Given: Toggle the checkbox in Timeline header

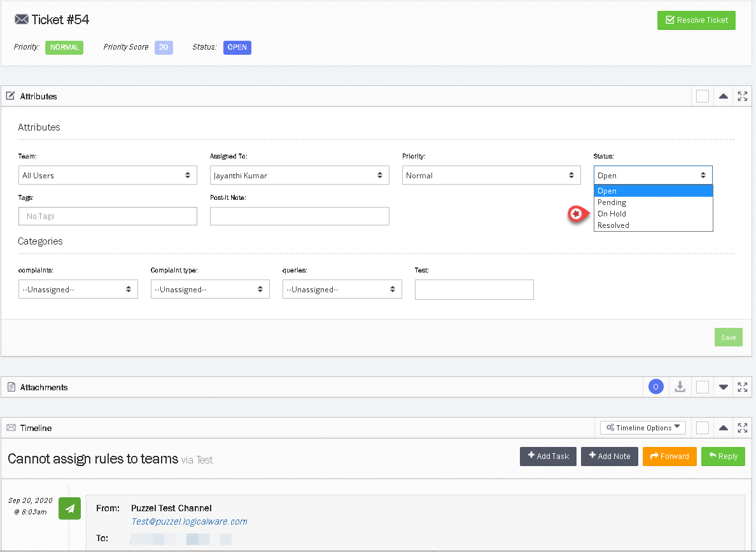Looking at the screenshot, I should click(x=703, y=428).
